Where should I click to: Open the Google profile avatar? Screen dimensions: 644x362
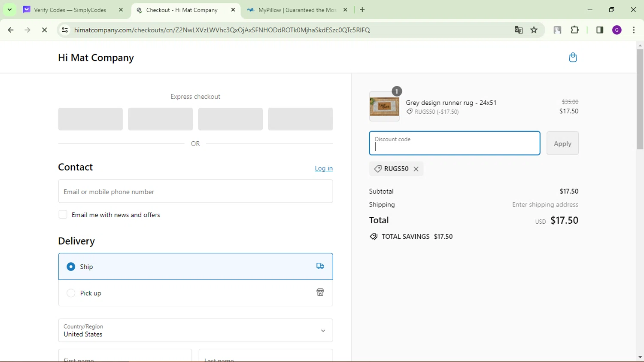[617, 30]
